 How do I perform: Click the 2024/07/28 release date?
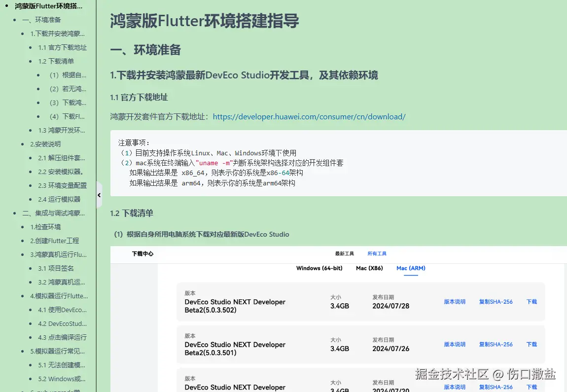(x=391, y=306)
